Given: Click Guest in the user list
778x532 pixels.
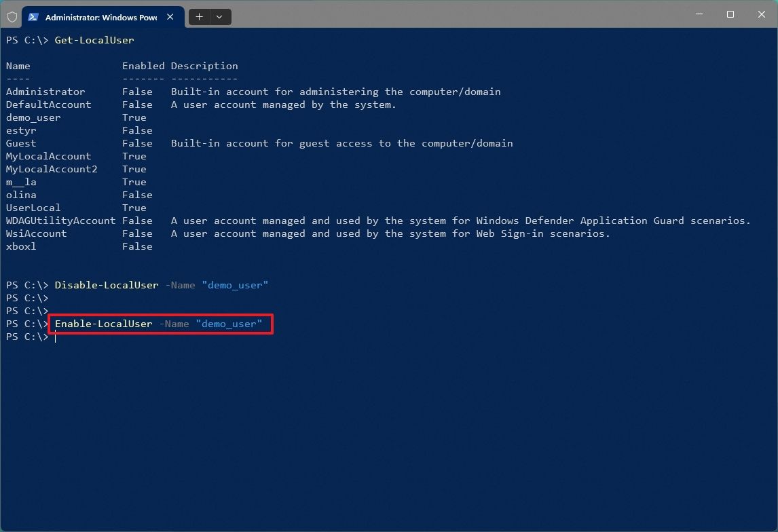Looking at the screenshot, I should (x=20, y=143).
